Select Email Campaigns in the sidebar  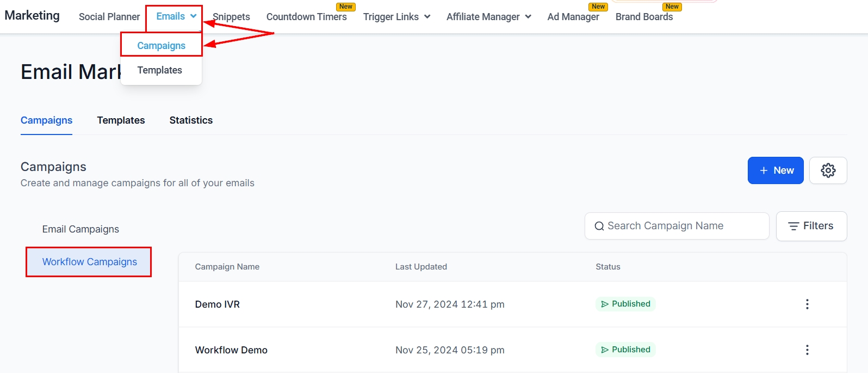[x=80, y=229]
